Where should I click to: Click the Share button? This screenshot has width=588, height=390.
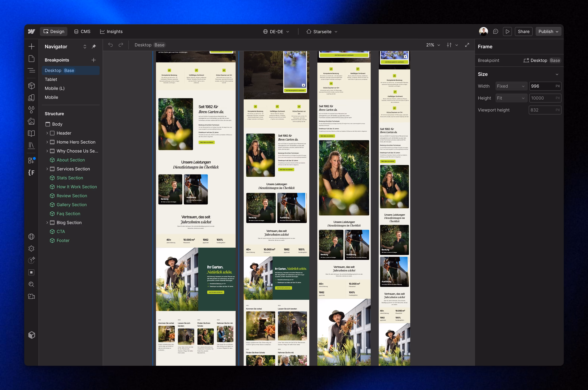(x=524, y=32)
